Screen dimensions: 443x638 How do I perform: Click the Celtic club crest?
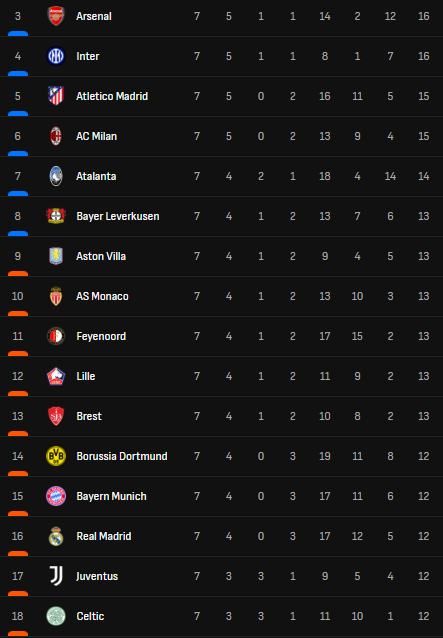56,616
